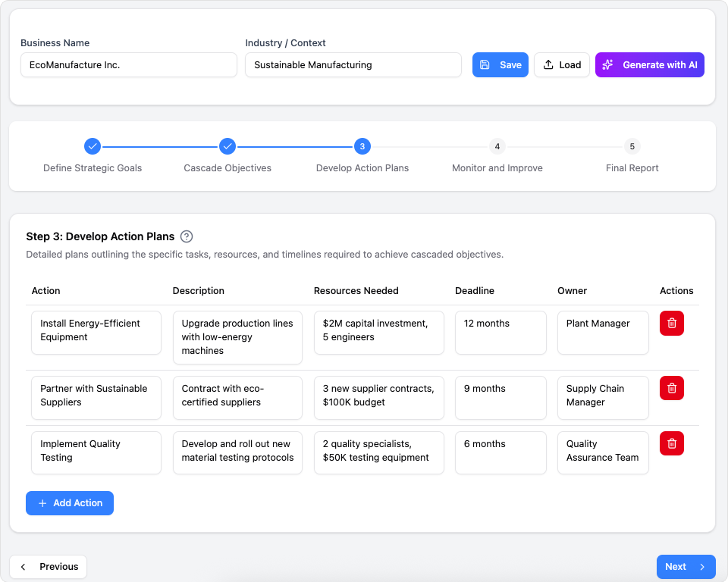Click the Load button
The image size is (728, 582).
(x=561, y=65)
